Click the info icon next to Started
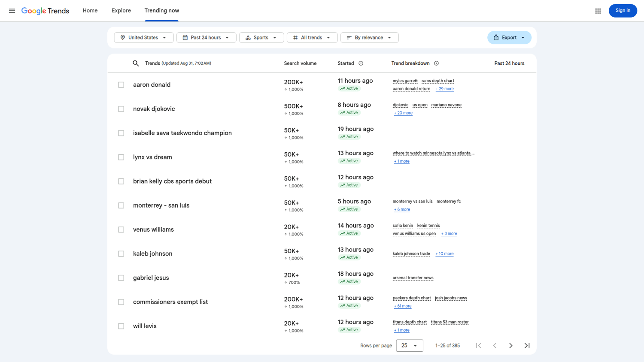This screenshot has width=644, height=362. (361, 63)
